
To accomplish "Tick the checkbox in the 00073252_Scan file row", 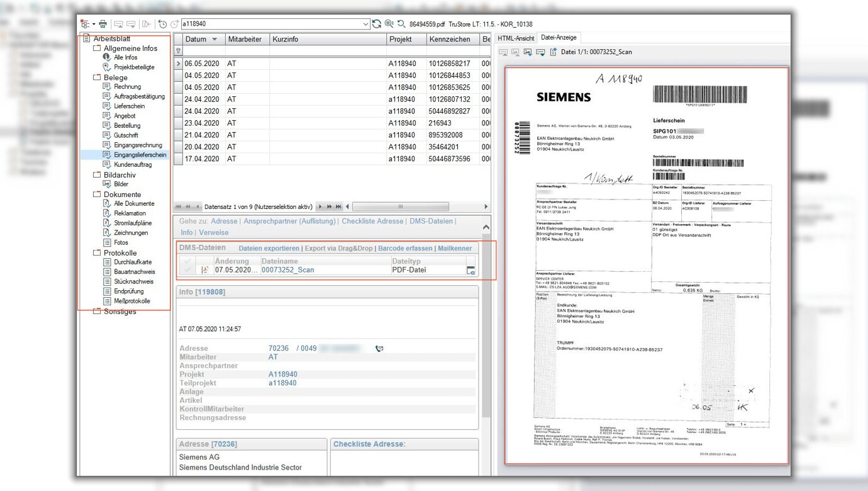I will (x=187, y=270).
